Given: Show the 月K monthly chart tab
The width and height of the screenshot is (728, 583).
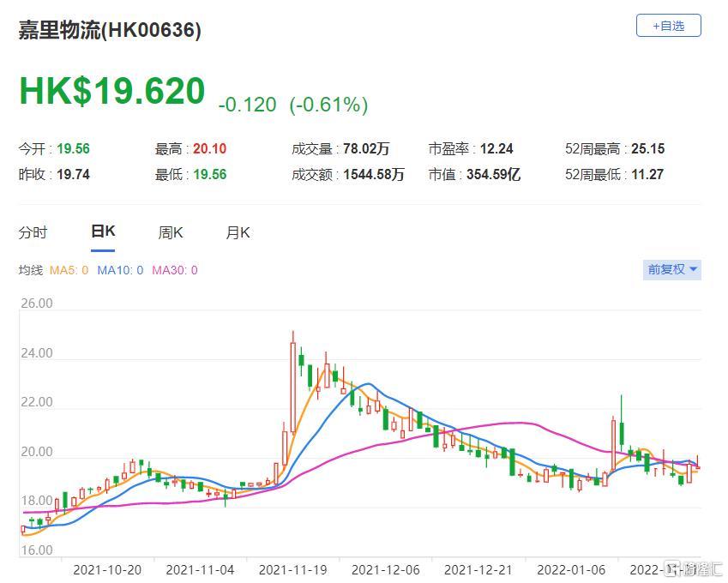Looking at the screenshot, I should (238, 232).
